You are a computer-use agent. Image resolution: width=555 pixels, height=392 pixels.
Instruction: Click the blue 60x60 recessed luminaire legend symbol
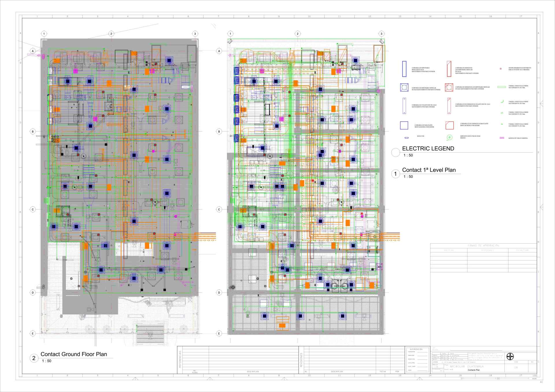coord(404,88)
